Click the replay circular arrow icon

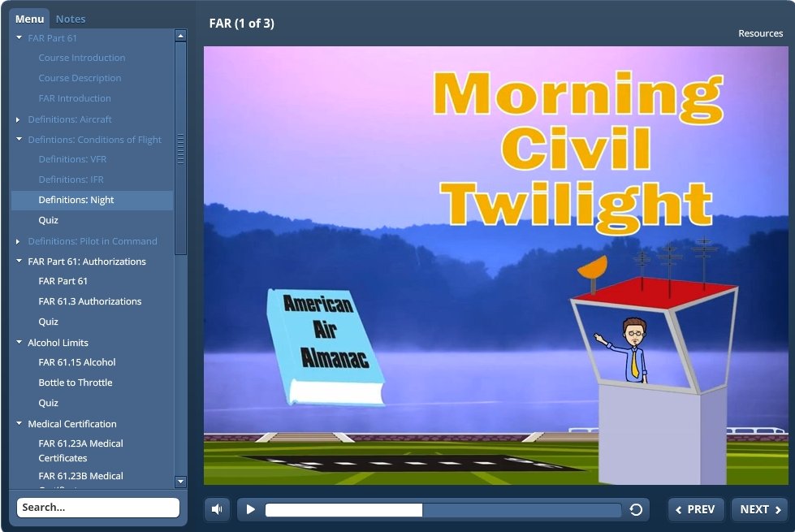pos(636,509)
